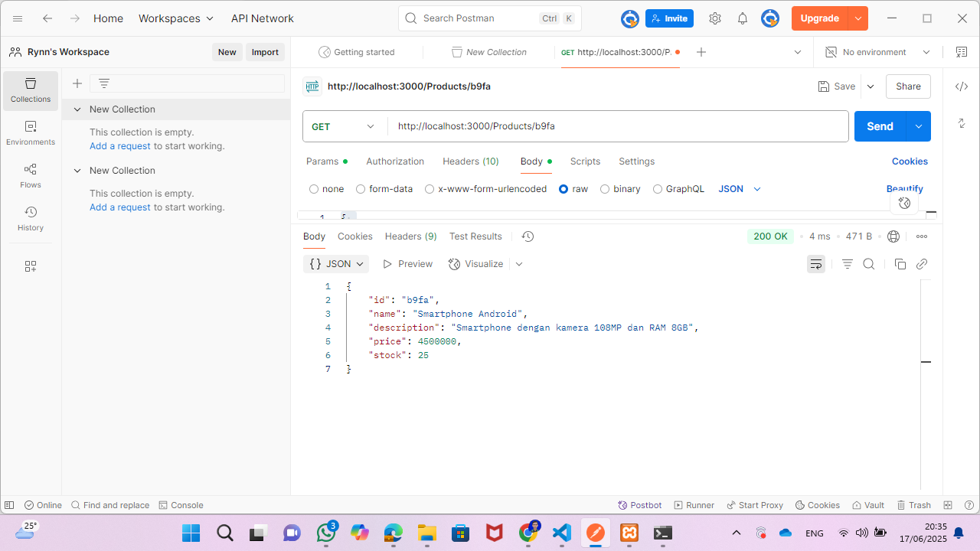Viewport: 980px width, 551px height.
Task: Open the Environments sidebar panel
Action: (31, 132)
